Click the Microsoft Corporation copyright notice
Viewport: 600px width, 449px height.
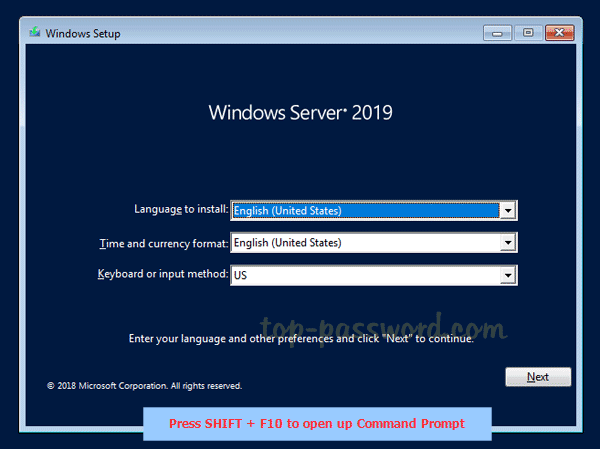(x=144, y=385)
